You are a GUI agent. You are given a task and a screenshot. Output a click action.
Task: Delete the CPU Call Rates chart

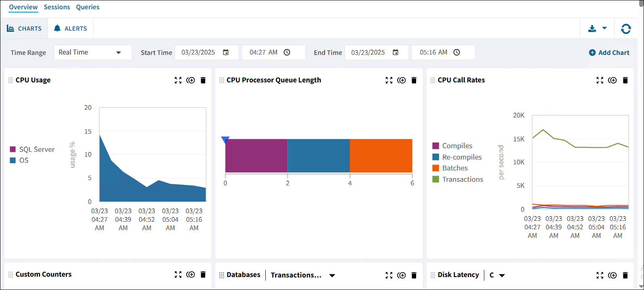click(625, 80)
